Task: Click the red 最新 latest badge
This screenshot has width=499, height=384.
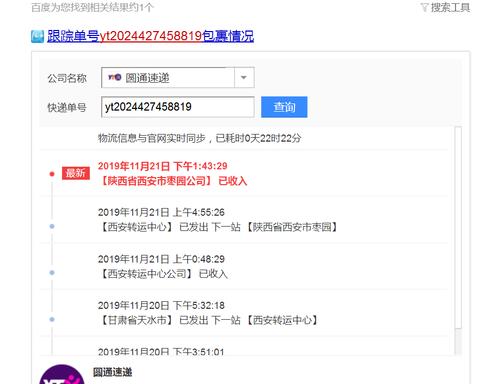Action: pos(76,173)
